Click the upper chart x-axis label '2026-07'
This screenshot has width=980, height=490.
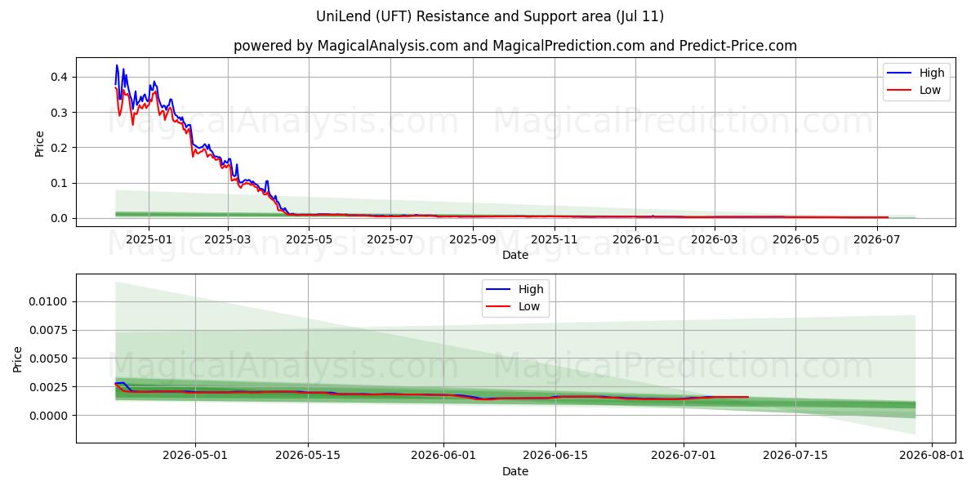pyautogui.click(x=878, y=239)
